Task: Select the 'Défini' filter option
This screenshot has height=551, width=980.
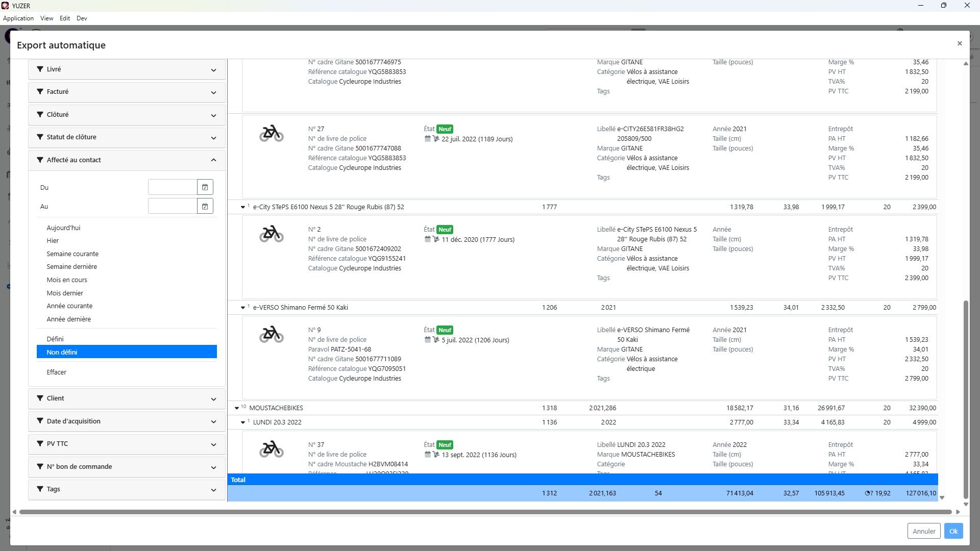Action: pos(55,339)
